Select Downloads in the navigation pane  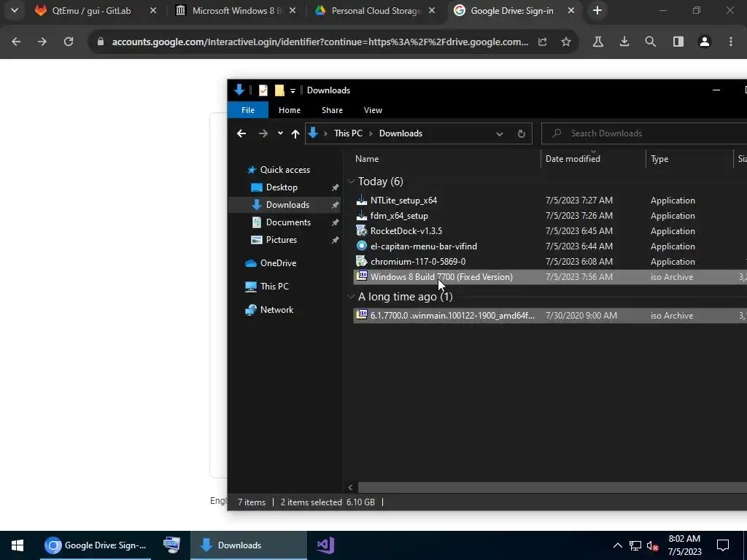pos(287,205)
